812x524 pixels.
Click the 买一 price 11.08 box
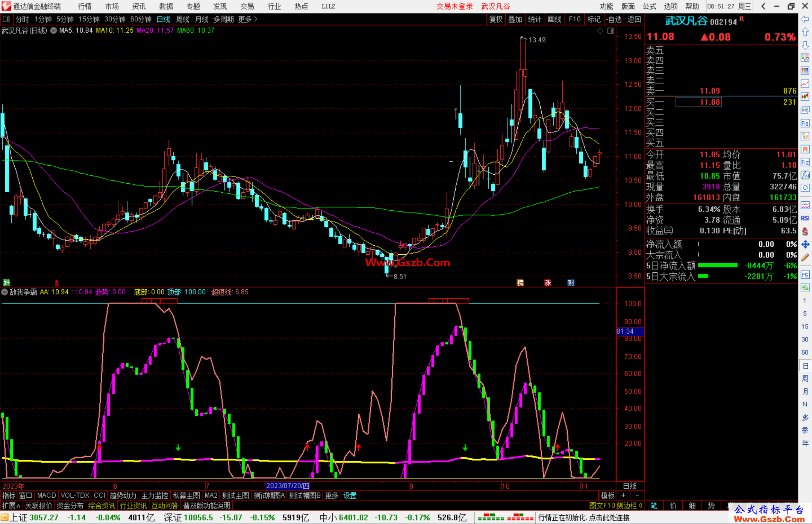698,102
